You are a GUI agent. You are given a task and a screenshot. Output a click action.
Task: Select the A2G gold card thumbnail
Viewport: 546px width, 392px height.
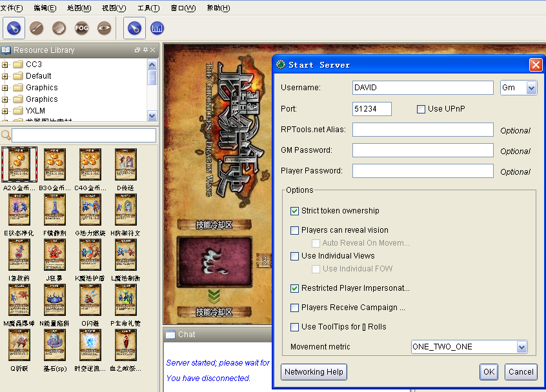pos(19,164)
